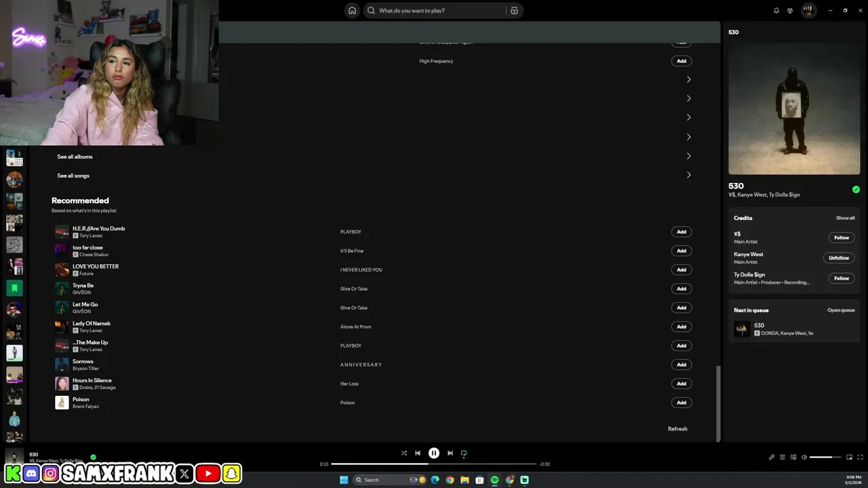Open the lyrics microphone icon
Screen dimensions: 868x488
[771, 457]
